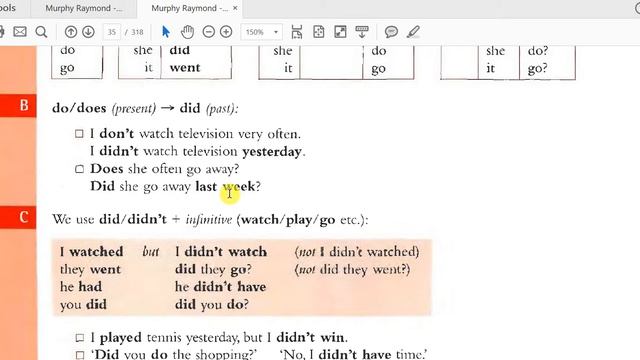The width and height of the screenshot is (640, 360).
Task: Click the bullet box before "I don't watch"
Action: (79, 134)
